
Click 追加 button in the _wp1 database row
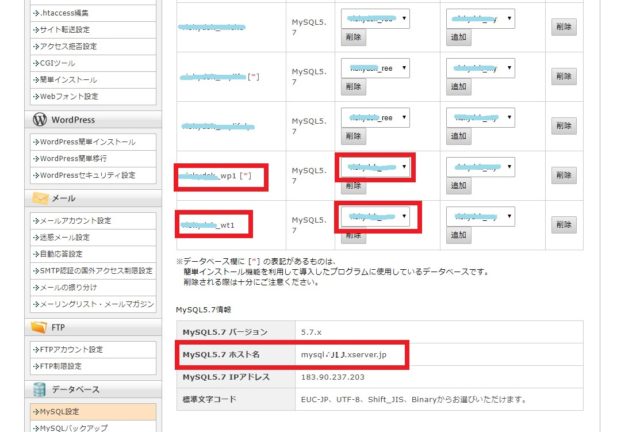[459, 185]
